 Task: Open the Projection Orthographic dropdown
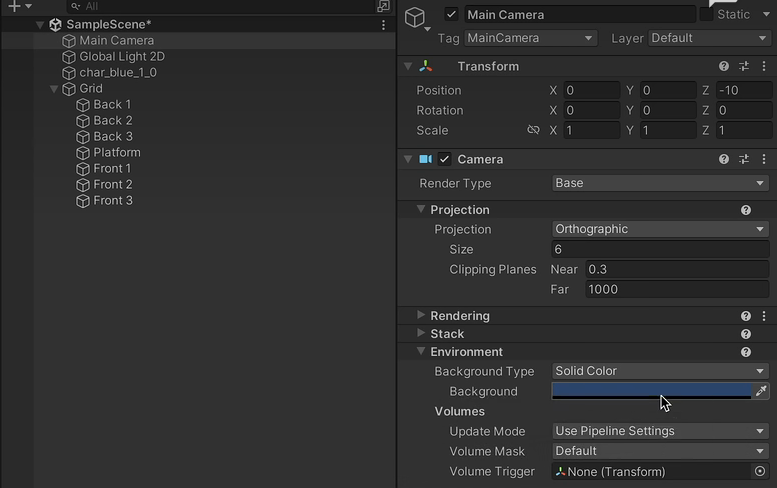(660, 229)
